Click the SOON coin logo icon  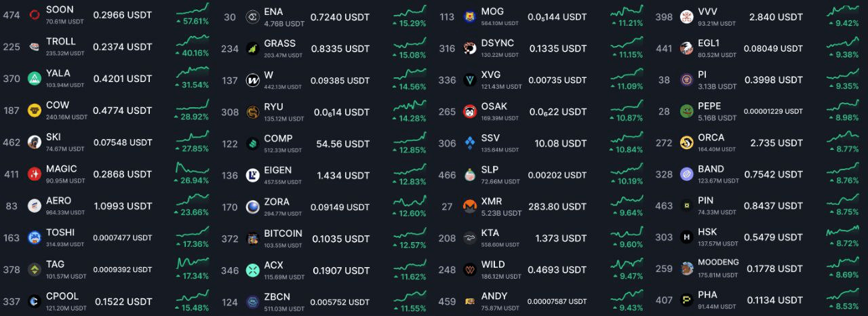[35, 15]
